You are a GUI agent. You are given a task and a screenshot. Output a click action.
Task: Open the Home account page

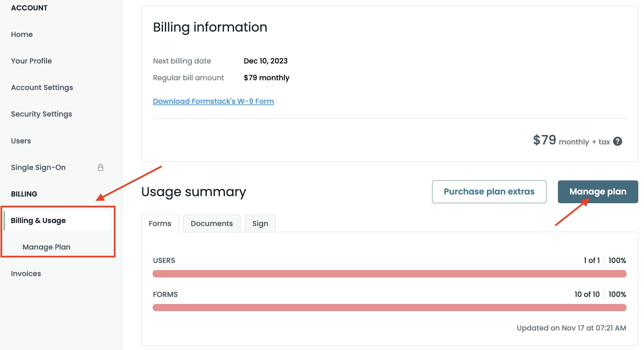coord(22,34)
